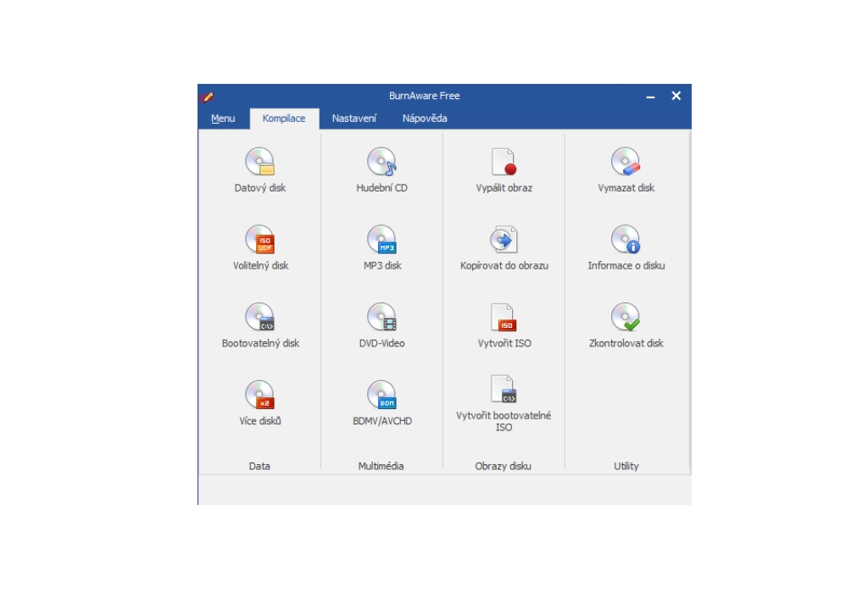Show Informace o disku
868x593 pixels.
click(626, 248)
